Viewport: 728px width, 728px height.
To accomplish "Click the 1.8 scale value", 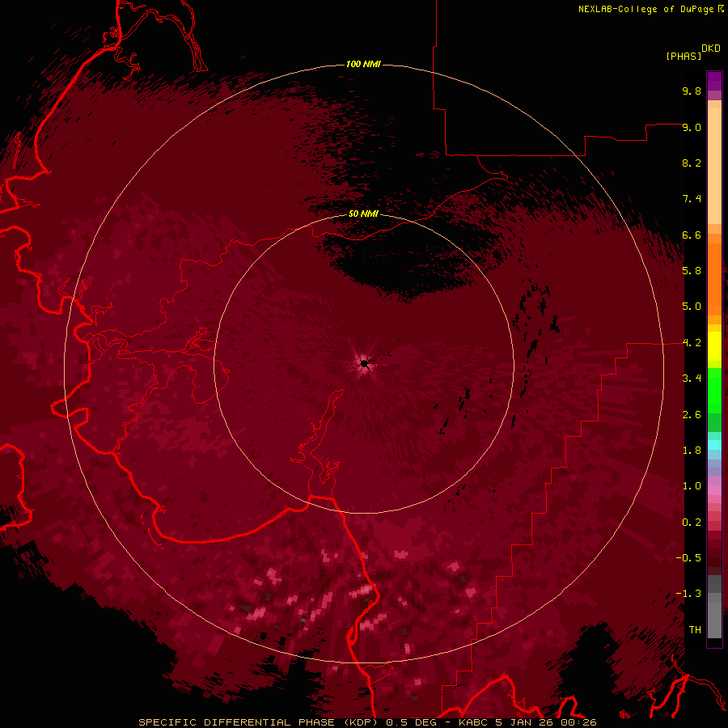I will [692, 451].
